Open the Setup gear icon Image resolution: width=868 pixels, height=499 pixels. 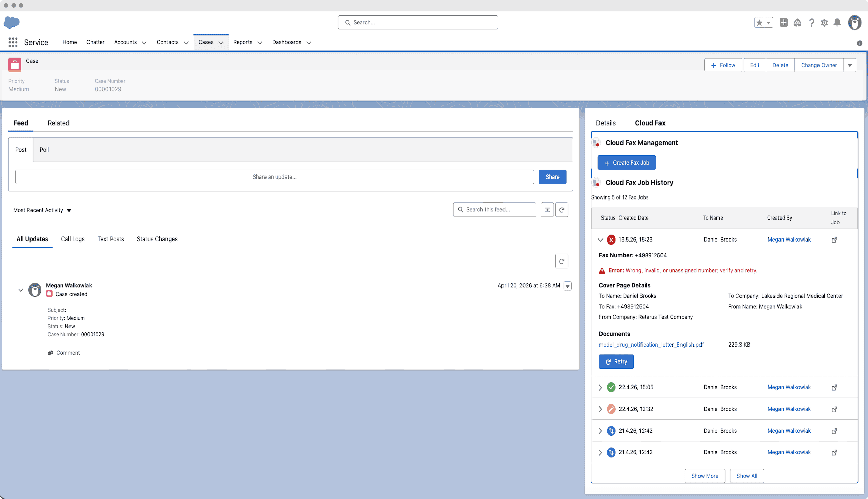(x=824, y=23)
